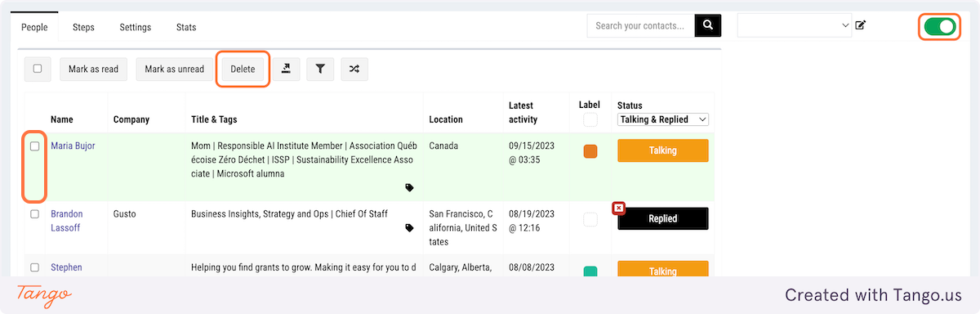
Task: Click the red X on Replied status
Action: pos(618,208)
